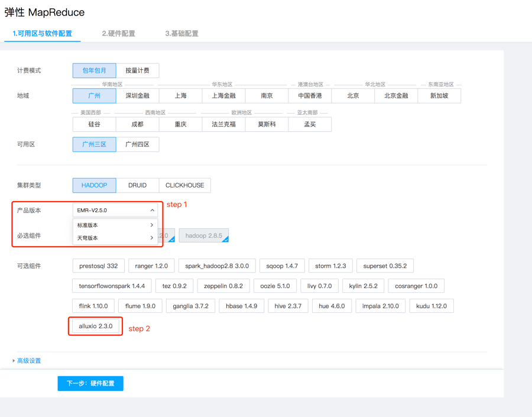
Task: Toggle the alluxio 2.3.0 component
Action: coord(95,326)
